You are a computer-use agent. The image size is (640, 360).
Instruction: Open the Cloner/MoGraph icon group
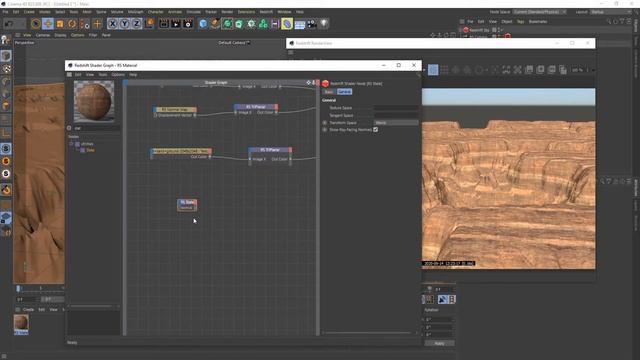pos(263,24)
